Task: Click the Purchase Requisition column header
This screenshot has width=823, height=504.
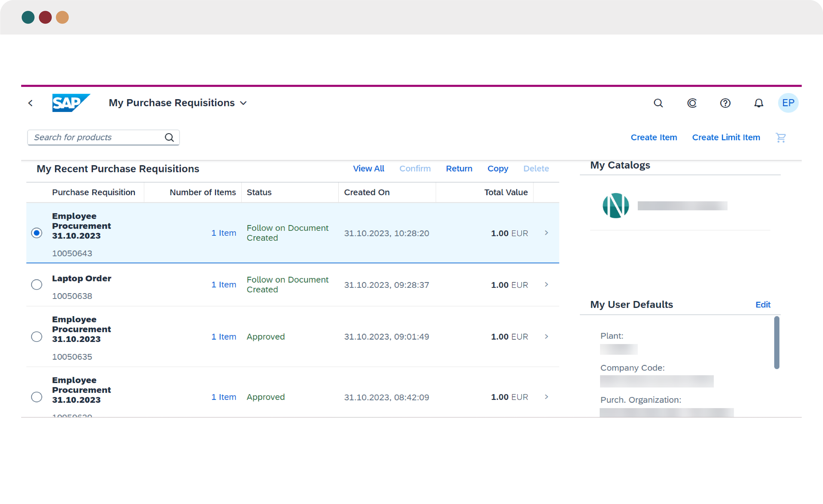Action: tap(94, 192)
